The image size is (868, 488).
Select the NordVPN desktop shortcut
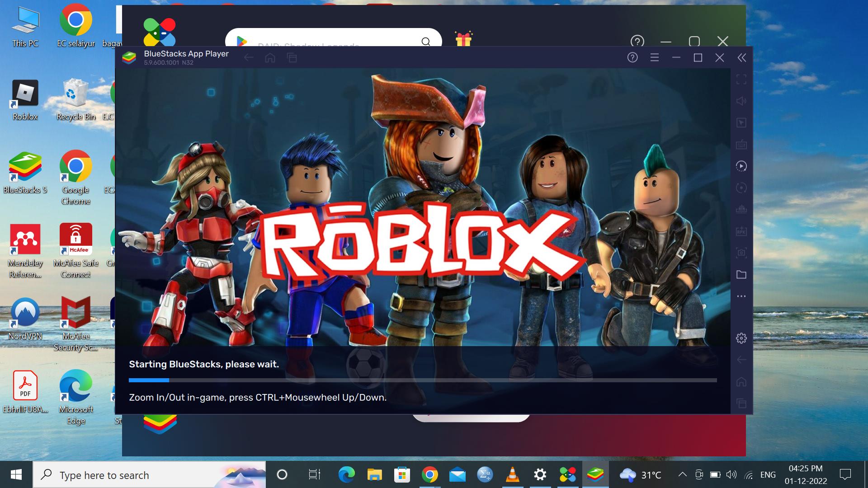(25, 319)
